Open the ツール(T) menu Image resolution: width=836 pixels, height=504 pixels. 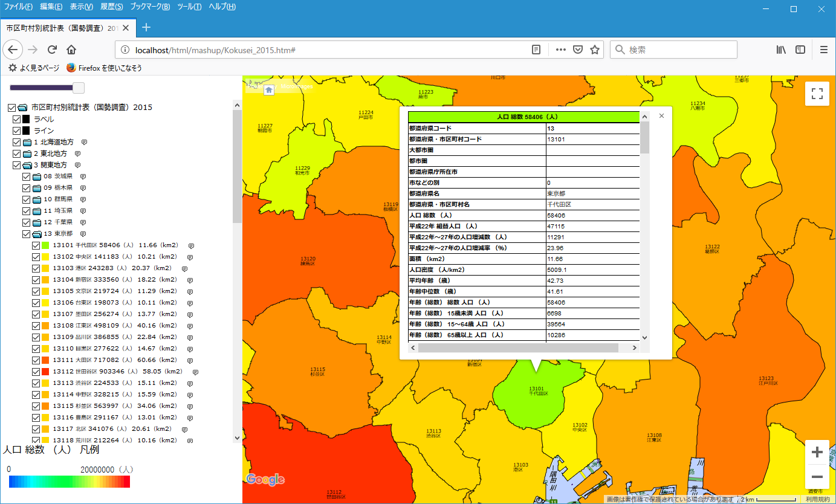pyautogui.click(x=190, y=7)
